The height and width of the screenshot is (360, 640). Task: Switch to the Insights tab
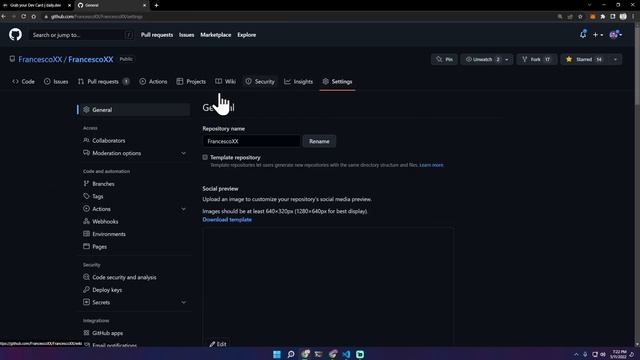[x=299, y=82]
